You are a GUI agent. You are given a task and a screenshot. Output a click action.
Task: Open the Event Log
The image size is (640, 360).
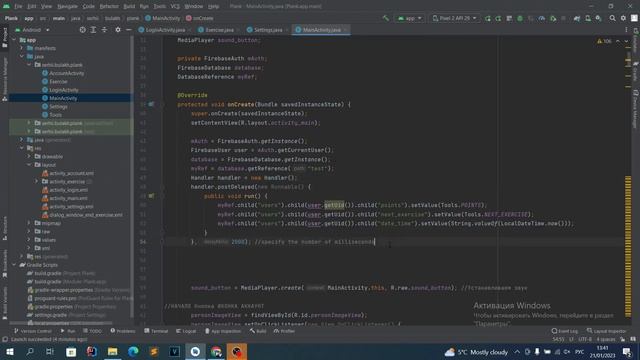click(x=564, y=331)
